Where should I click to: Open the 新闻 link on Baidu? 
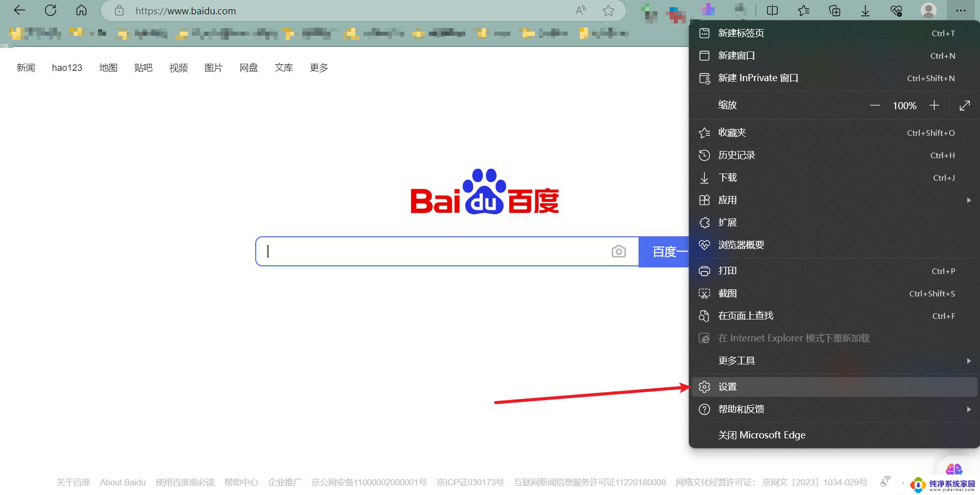pos(26,68)
